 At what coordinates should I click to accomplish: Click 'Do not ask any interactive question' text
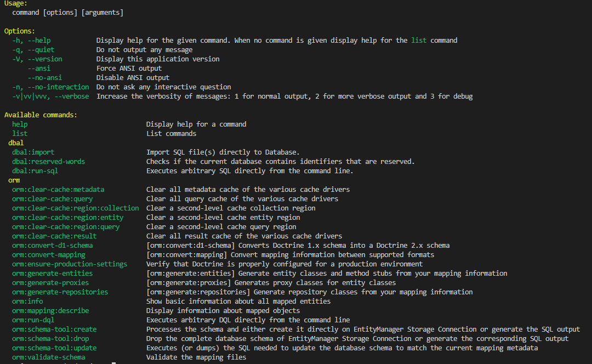163,87
